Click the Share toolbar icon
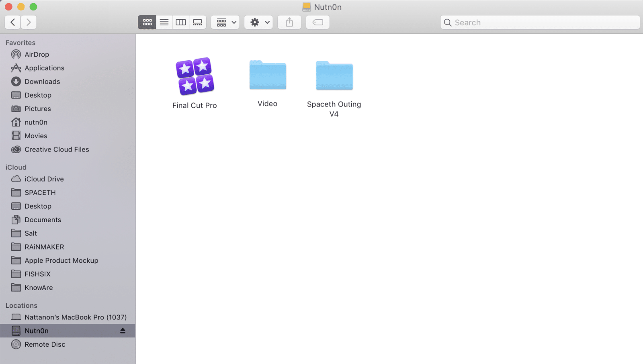This screenshot has width=643, height=364. [x=289, y=22]
